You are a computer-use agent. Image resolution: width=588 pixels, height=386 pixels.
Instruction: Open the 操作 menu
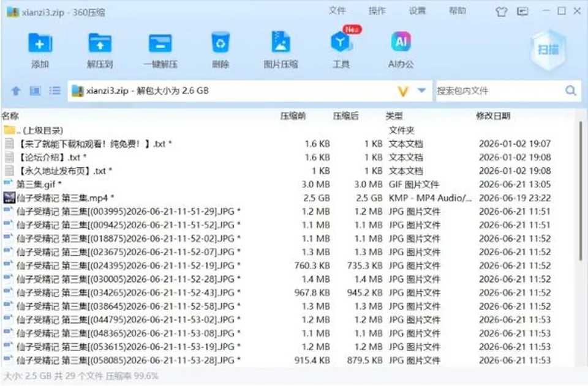tap(377, 10)
